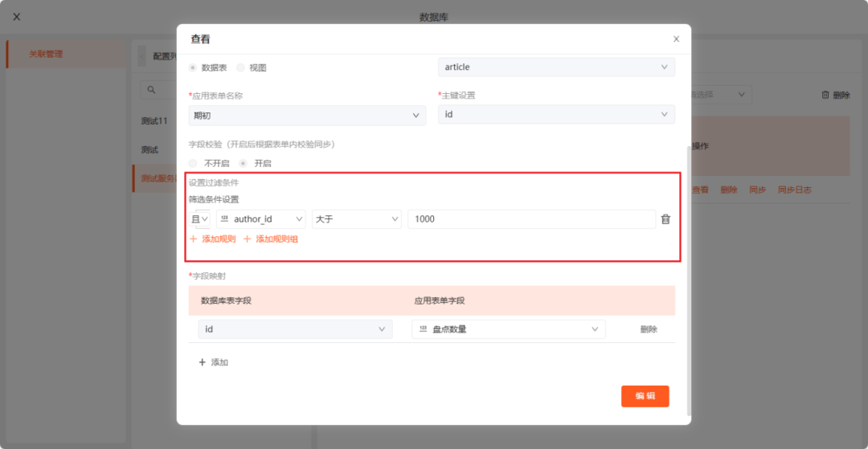Open the 盘点数量 form field dropdown
This screenshot has height=449, width=868.
pyautogui.click(x=509, y=329)
